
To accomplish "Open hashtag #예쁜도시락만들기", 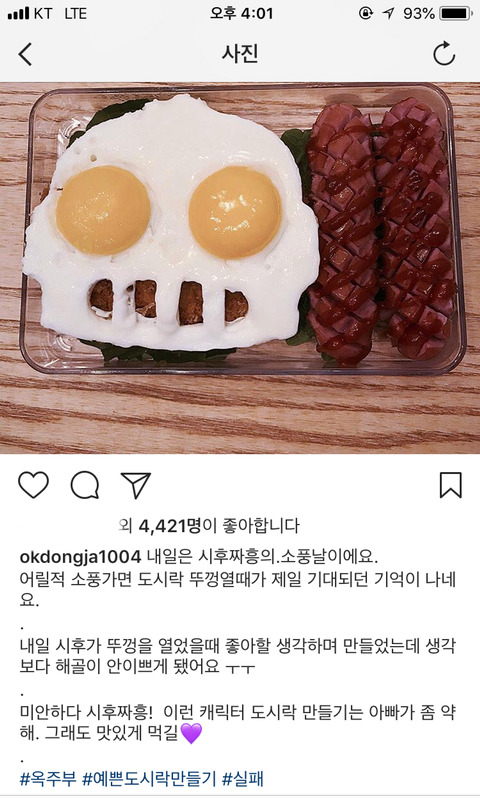I will point(149,778).
